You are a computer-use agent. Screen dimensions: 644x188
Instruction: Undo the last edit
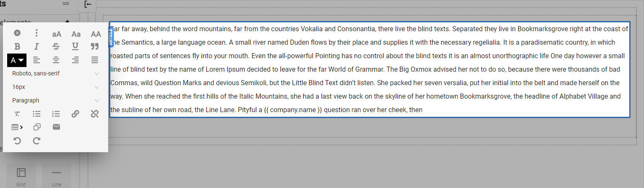coord(17,141)
